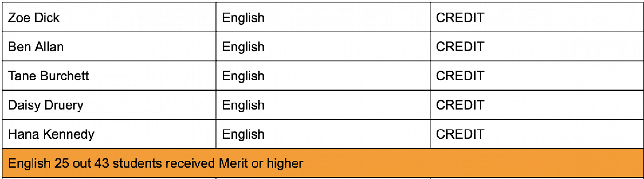Select Ben Allan's CREDIT grade cell
This screenshot has width=644, height=179.
click(x=460, y=47)
